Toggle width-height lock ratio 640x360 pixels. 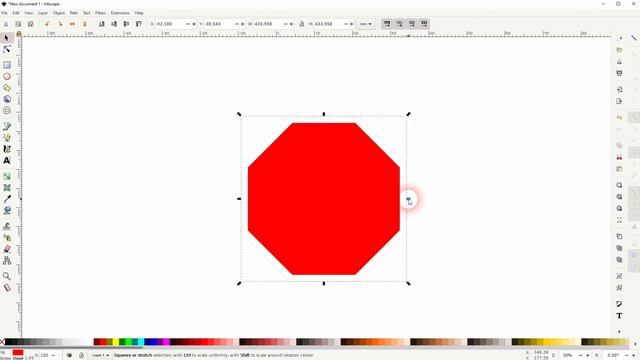pos(302,24)
